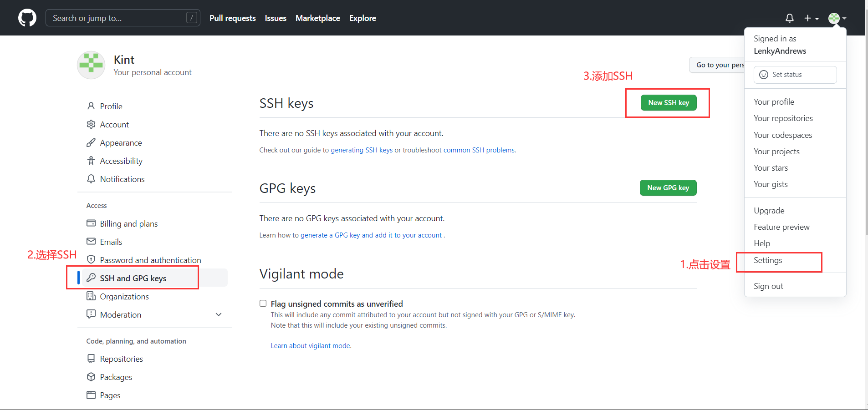Click the Kint account name heading
Image resolution: width=868 pixels, height=410 pixels.
124,60
